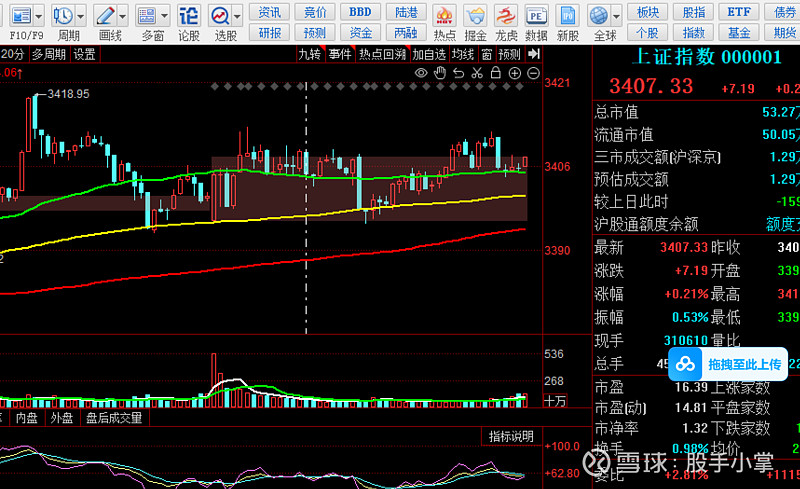Toggle the 均线 moving average lines
Image resolution: width=800 pixels, height=489 pixels.
(463, 54)
